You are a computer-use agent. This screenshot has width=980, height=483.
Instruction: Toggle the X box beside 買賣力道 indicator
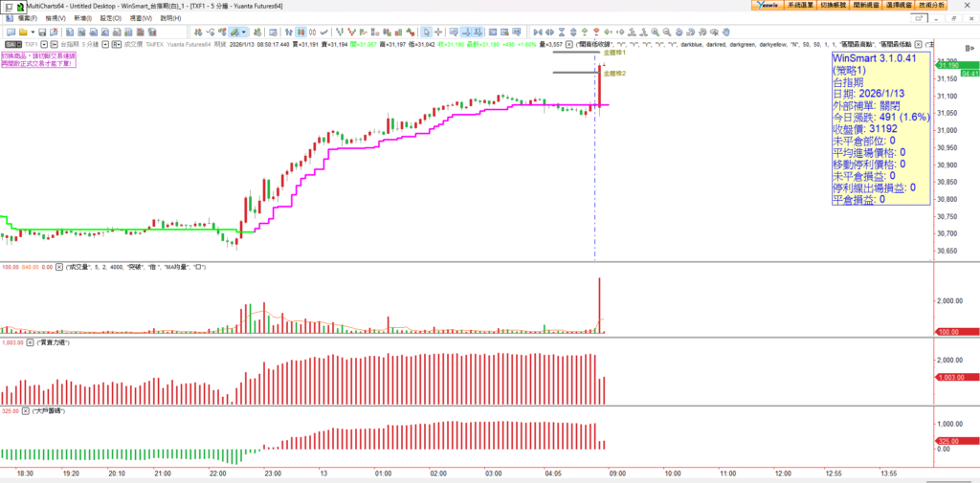tap(31, 341)
